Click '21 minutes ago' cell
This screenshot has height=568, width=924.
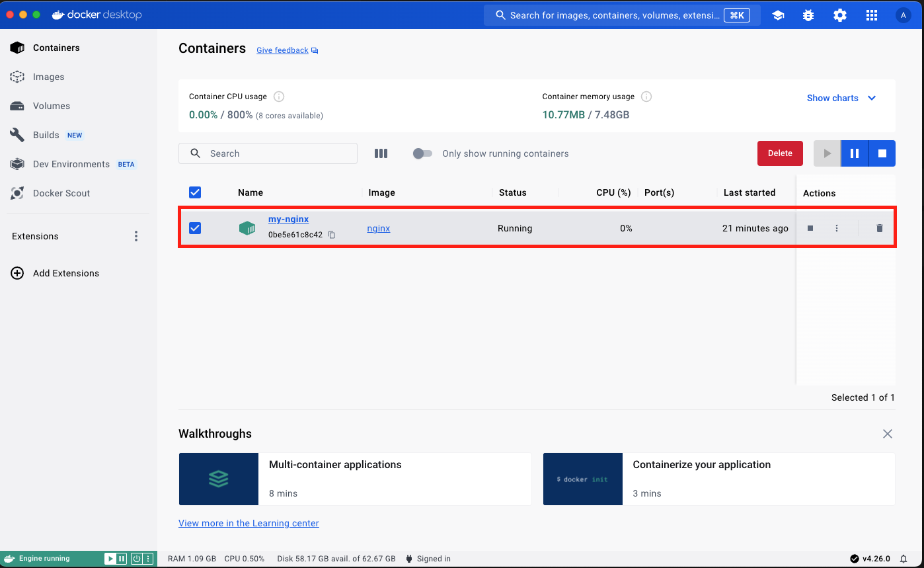click(755, 228)
